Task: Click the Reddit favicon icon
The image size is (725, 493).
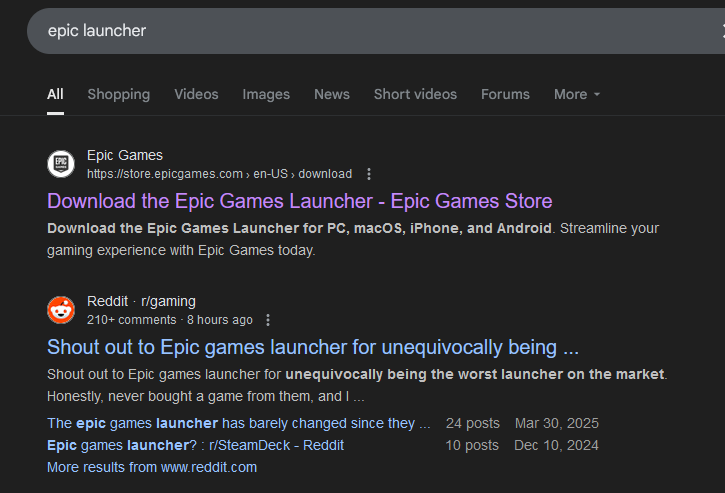Action: pyautogui.click(x=61, y=310)
